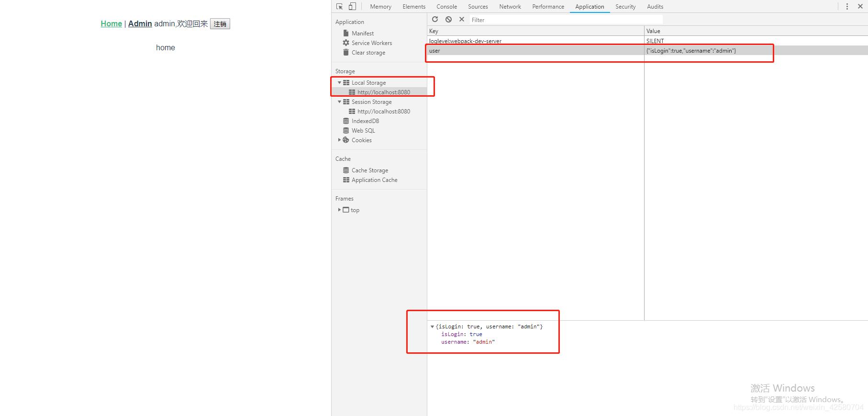The height and width of the screenshot is (416, 868).
Task: Click the Manifest file icon
Action: (x=346, y=33)
